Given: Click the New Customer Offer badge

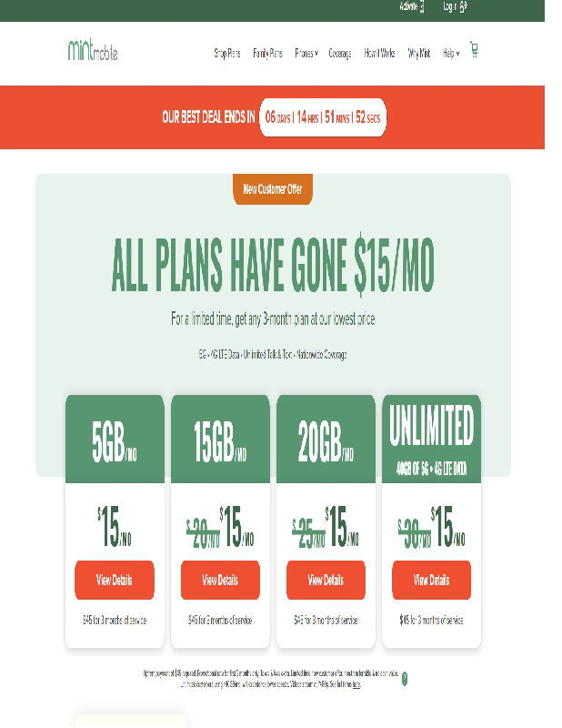Looking at the screenshot, I should point(273,189).
